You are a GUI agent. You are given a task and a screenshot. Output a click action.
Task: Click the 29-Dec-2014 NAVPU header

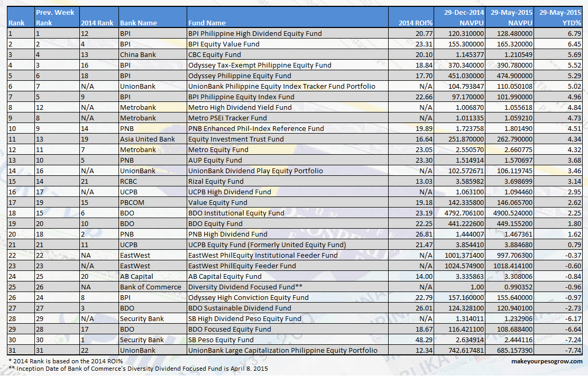[x=463, y=16]
